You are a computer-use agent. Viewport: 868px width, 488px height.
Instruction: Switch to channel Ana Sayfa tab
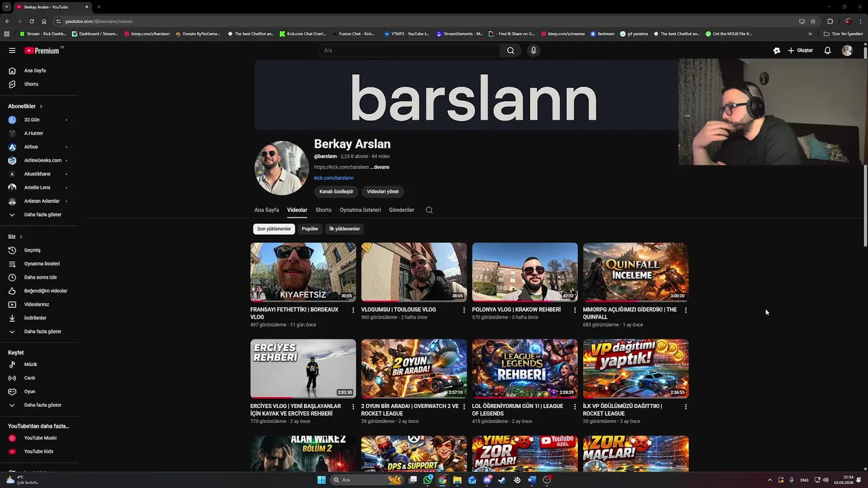tap(267, 210)
